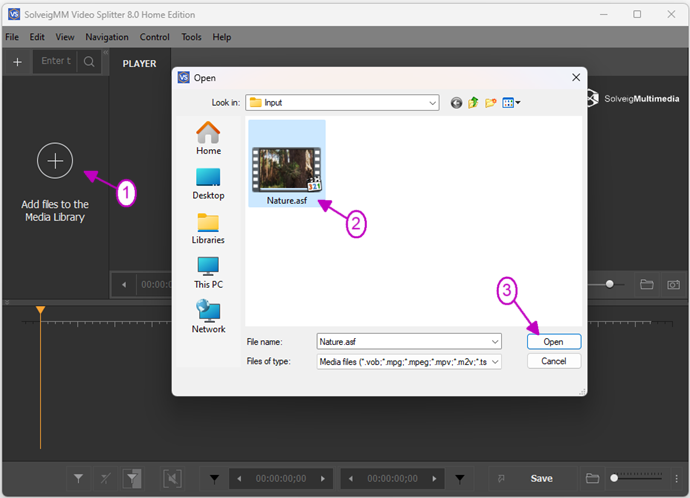Screen dimensions: 690x498
Task: Go up one folder level
Action: pyautogui.click(x=473, y=103)
